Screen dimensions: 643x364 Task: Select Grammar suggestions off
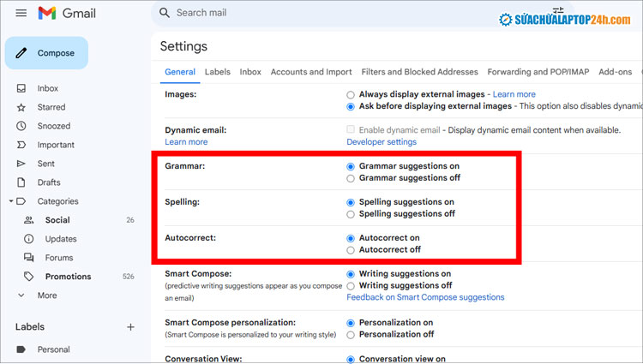click(x=351, y=178)
